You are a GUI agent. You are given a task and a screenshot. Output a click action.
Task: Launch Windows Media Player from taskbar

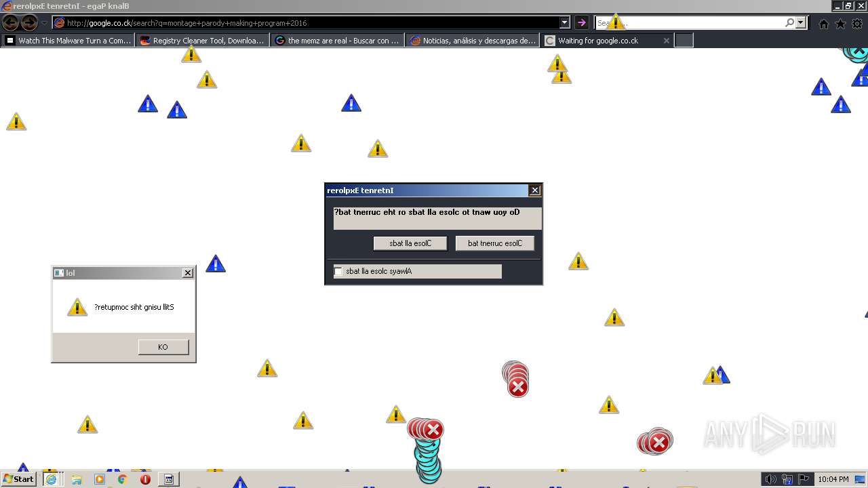pos(100,479)
